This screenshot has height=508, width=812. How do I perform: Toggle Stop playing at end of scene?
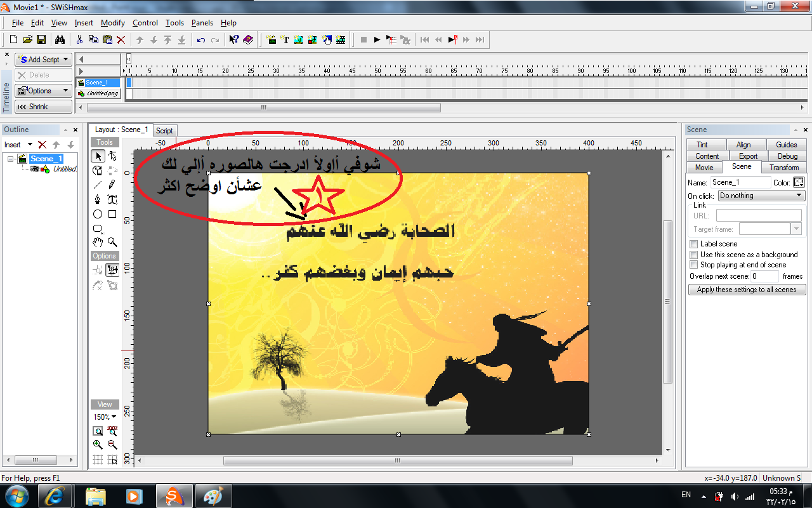[x=693, y=265]
